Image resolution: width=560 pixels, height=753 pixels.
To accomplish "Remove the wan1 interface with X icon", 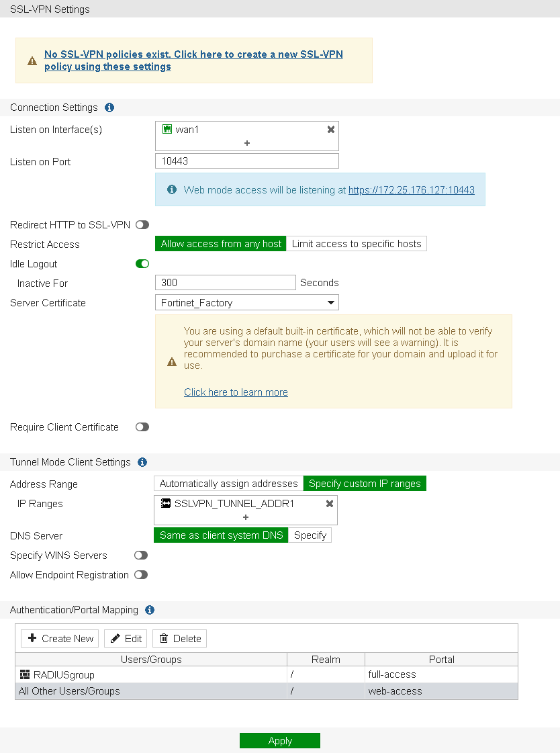I will click(x=330, y=130).
